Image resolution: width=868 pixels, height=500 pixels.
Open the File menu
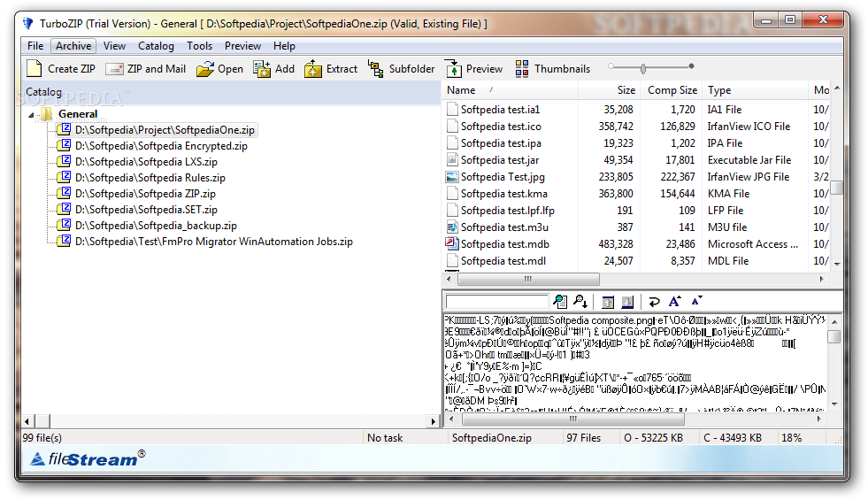click(35, 46)
